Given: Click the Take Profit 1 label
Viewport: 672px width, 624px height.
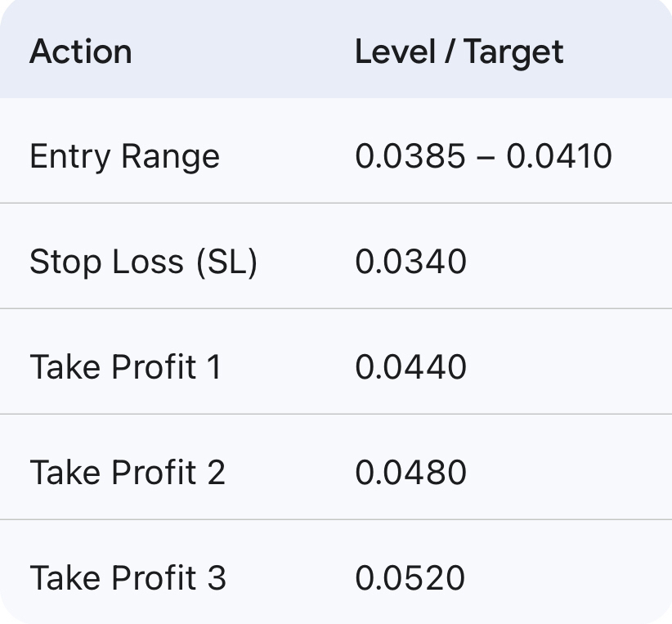Looking at the screenshot, I should click(x=125, y=367).
